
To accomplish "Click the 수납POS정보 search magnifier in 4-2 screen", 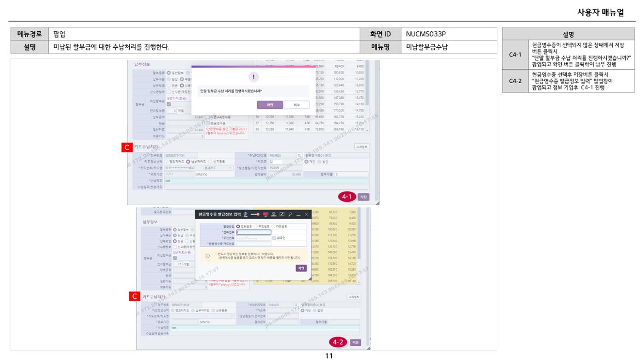I will click(x=296, y=305).
